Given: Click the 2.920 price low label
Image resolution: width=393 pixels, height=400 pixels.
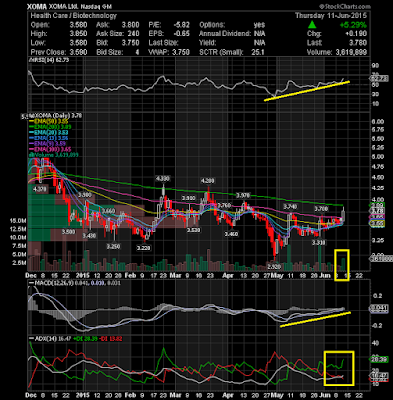Looking at the screenshot, I should coord(274,266).
